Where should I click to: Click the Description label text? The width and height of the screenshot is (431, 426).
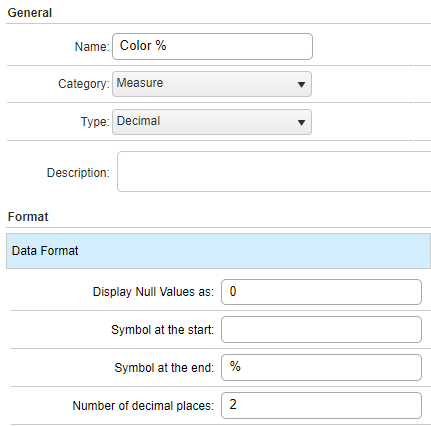[x=78, y=173]
